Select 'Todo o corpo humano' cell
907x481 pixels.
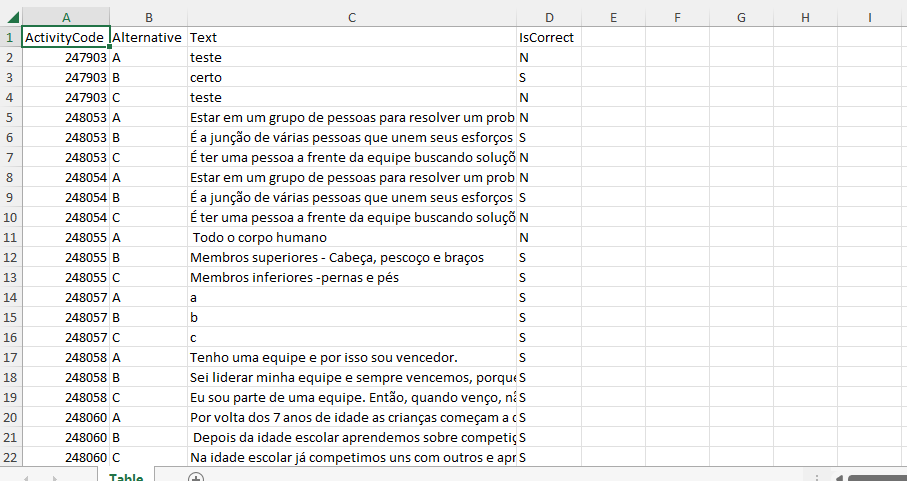click(x=352, y=238)
